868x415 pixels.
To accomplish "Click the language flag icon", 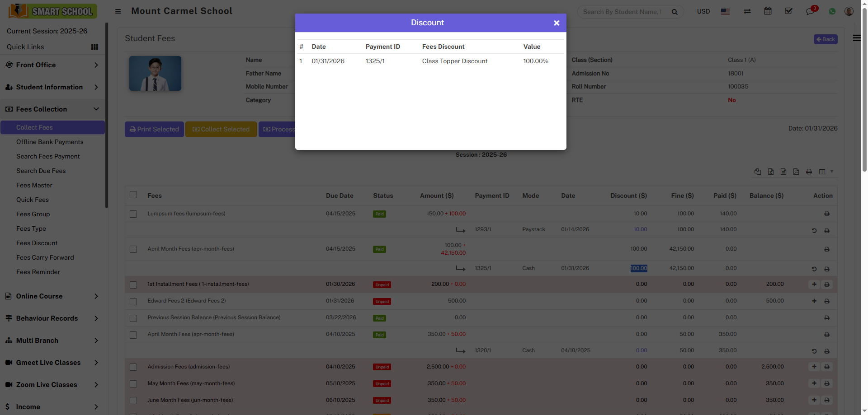I will pyautogui.click(x=725, y=12).
